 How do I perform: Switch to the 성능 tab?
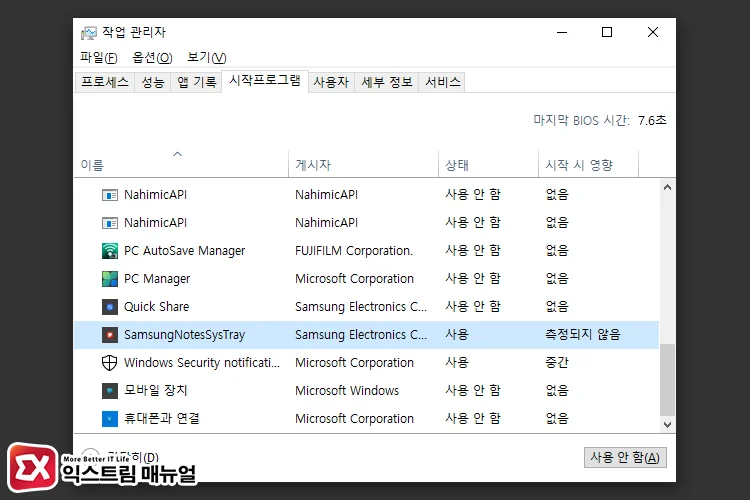[153, 82]
